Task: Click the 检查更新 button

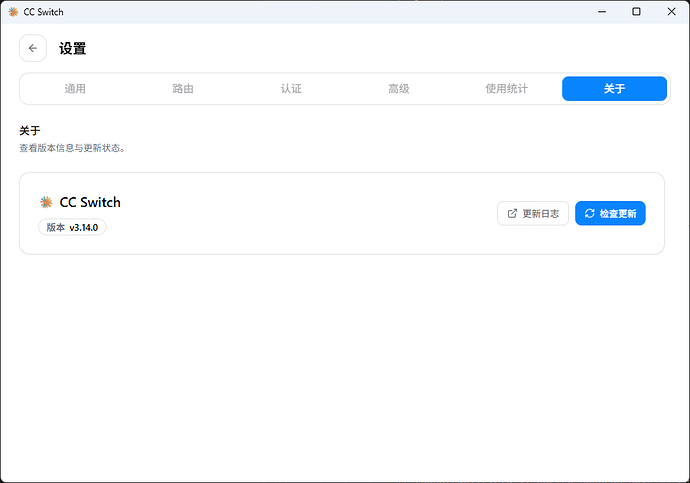Action: click(x=610, y=213)
